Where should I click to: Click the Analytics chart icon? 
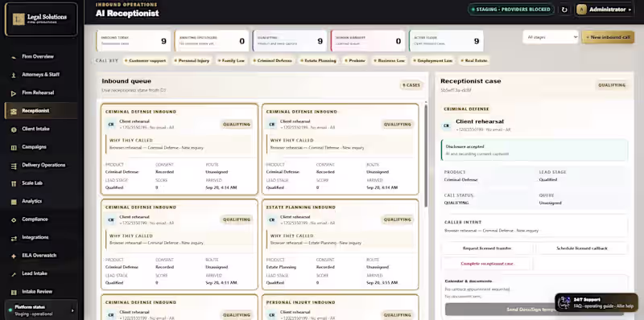click(x=14, y=202)
